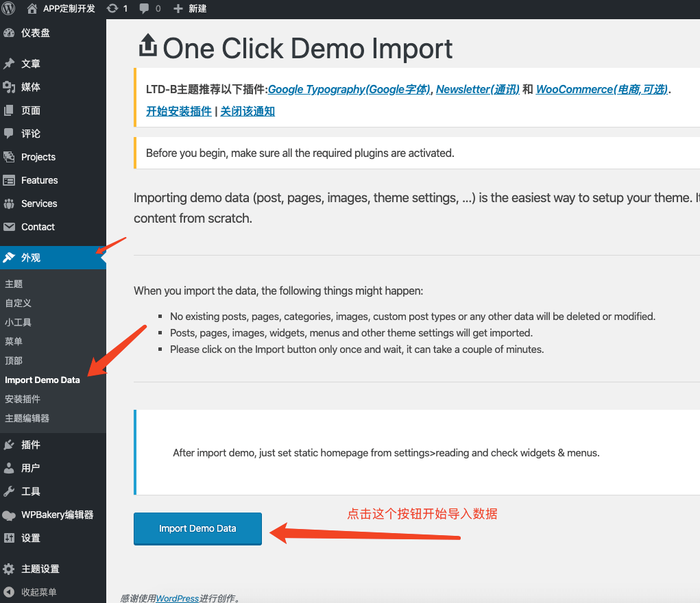The image size is (700, 603).
Task: Click the blue Import Demo Data button
Action: [197, 528]
